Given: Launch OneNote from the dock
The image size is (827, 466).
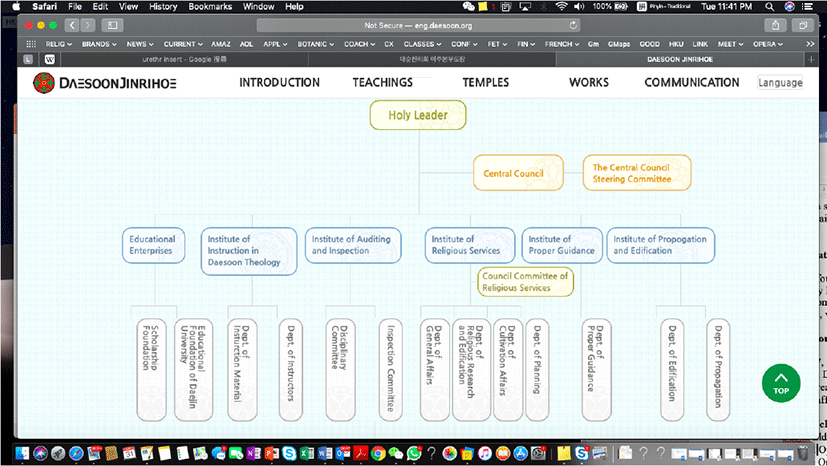Looking at the screenshot, I should pos(254,453).
